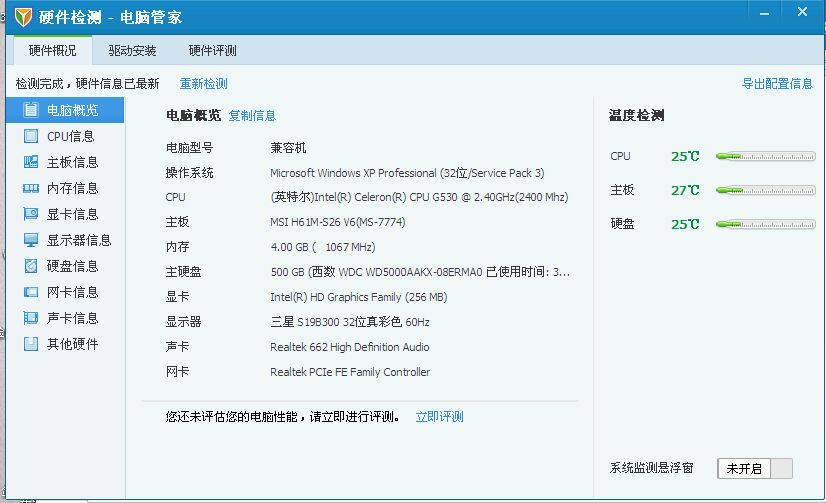The height and width of the screenshot is (503, 826).
Task: Select 网卡信息 label in the sidebar
Action: click(x=73, y=292)
